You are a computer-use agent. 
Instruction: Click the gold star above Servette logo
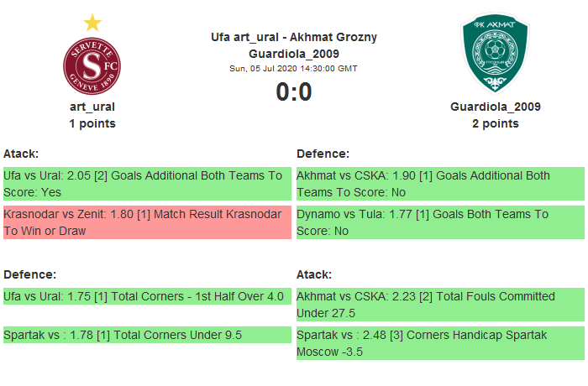[x=92, y=23]
